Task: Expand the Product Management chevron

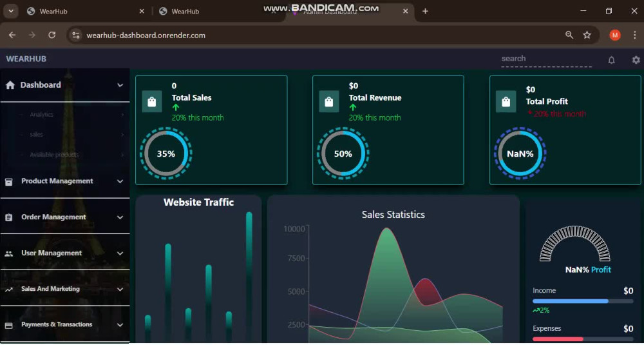Action: pyautogui.click(x=120, y=181)
